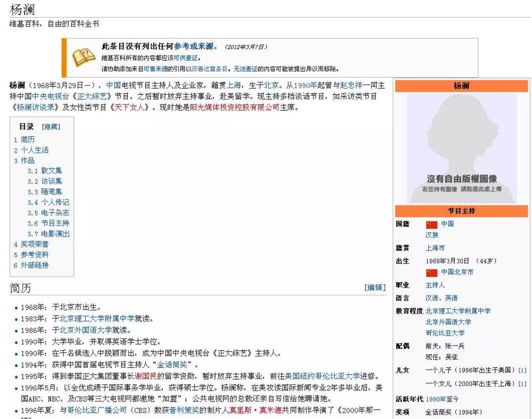532x419 pixels.
Task: Click 改善这篇条目 link
Action: click(x=209, y=69)
